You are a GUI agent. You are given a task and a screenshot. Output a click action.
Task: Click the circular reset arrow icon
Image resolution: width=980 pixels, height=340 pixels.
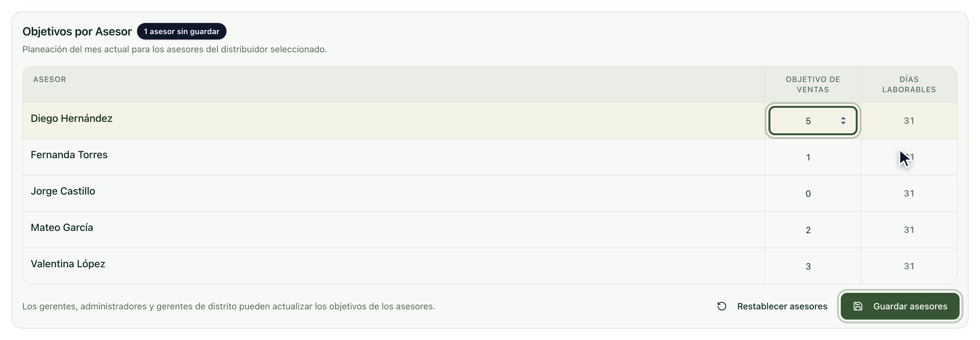click(722, 306)
